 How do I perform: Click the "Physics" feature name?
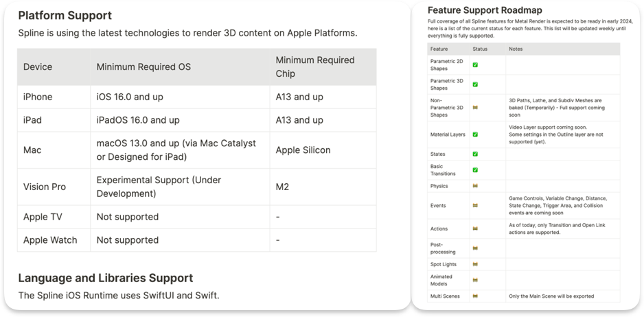point(439,186)
